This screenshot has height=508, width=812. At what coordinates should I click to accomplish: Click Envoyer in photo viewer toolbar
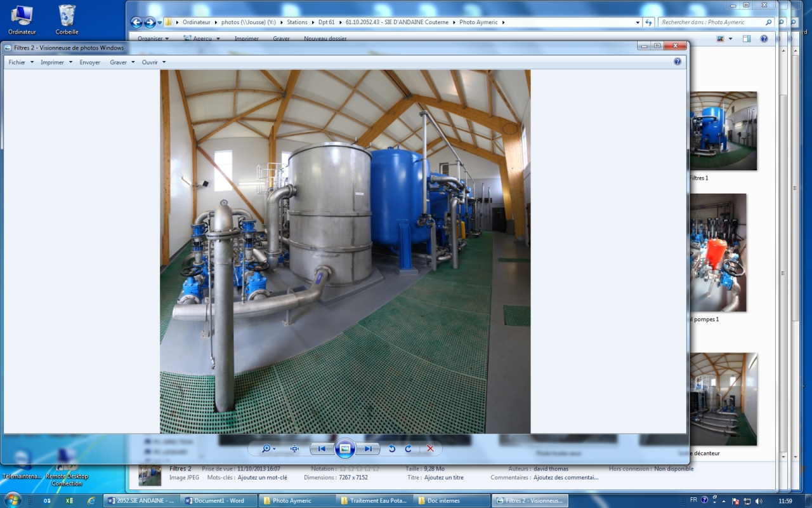(x=90, y=62)
